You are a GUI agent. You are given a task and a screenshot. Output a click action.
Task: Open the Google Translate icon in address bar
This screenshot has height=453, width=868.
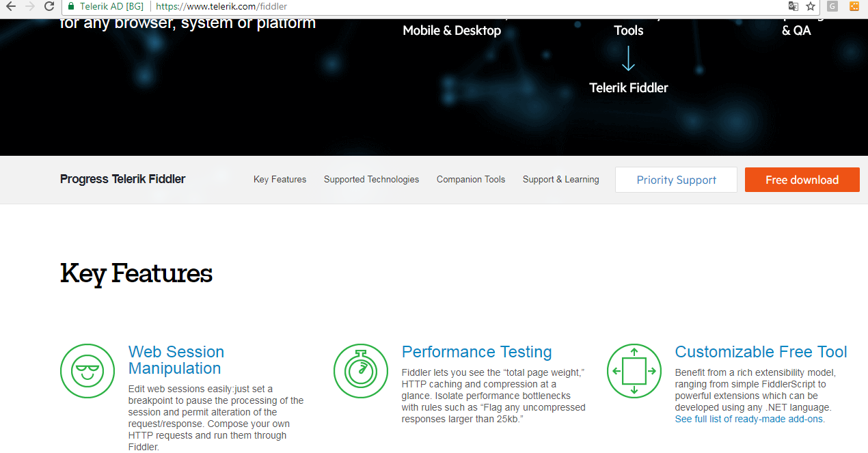[x=793, y=6]
